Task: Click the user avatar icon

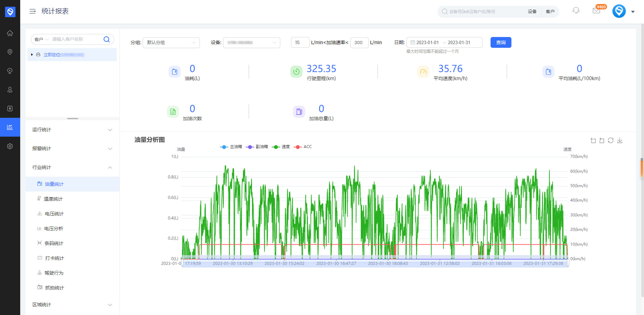Action: (619, 11)
